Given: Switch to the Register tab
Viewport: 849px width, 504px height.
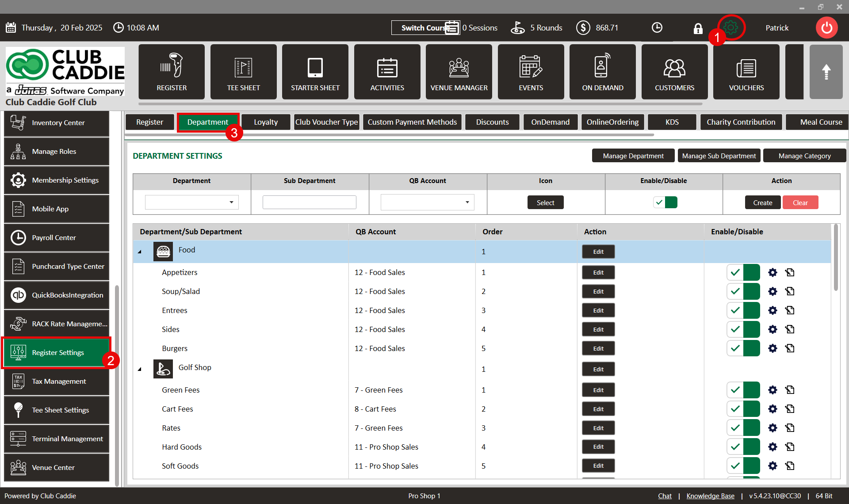Looking at the screenshot, I should 149,122.
